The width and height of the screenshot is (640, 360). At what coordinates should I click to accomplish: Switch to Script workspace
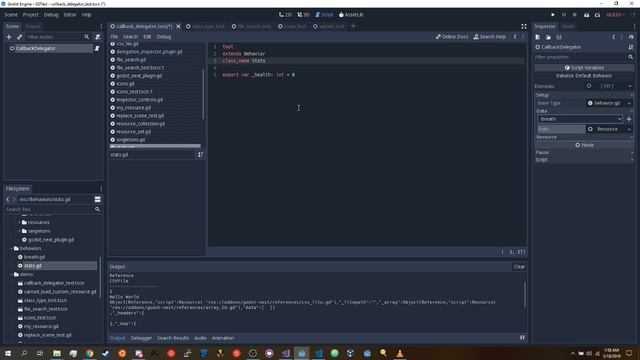click(324, 15)
